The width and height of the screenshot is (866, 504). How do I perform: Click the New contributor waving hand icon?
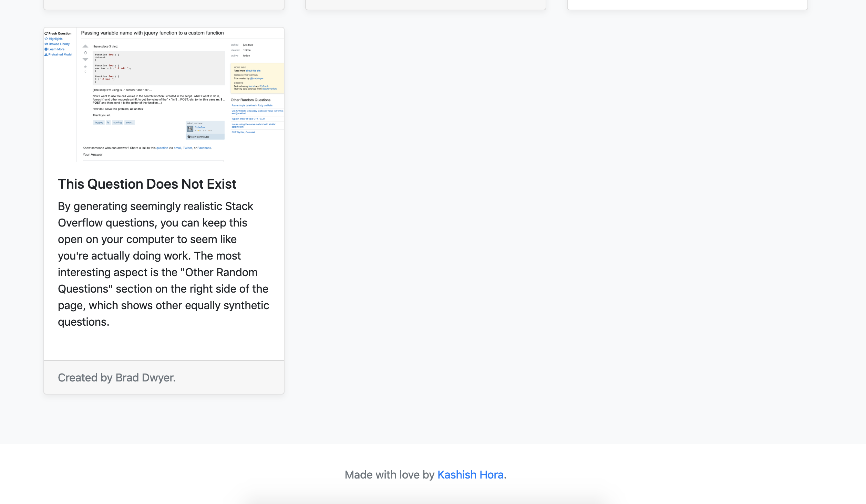point(189,137)
